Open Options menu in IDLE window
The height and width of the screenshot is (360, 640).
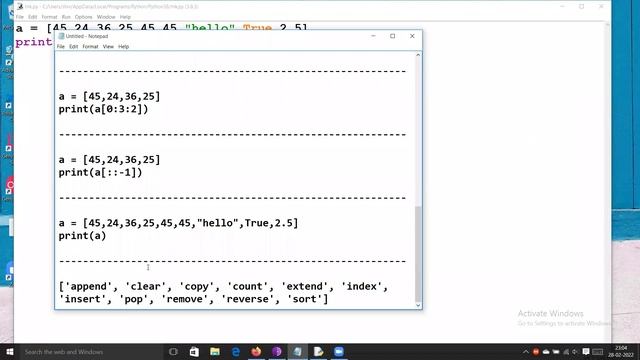click(83, 17)
